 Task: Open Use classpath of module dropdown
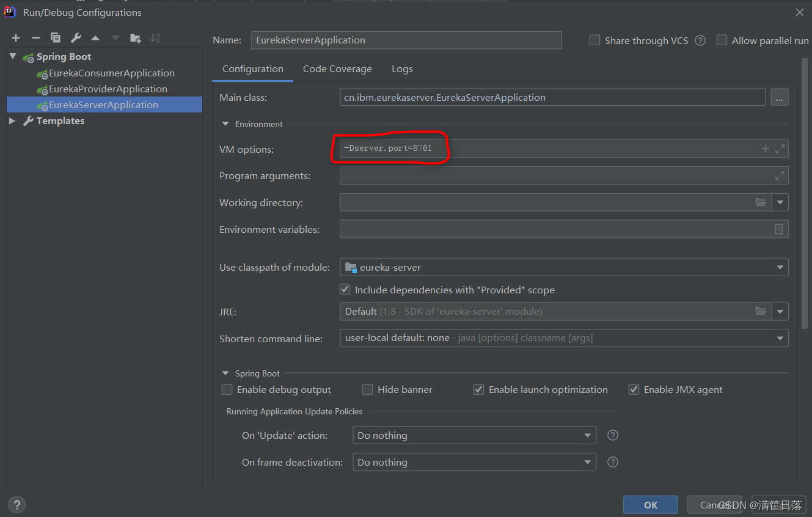[780, 267]
